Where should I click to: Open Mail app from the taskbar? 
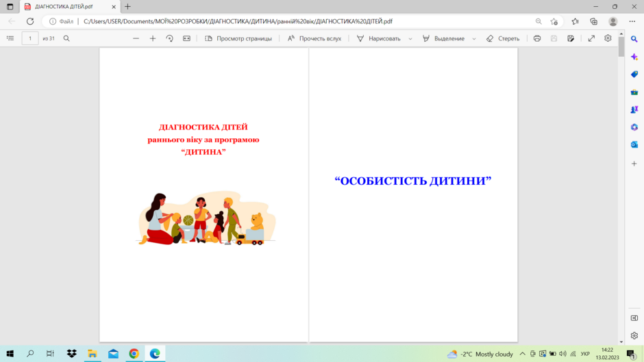pyautogui.click(x=113, y=354)
